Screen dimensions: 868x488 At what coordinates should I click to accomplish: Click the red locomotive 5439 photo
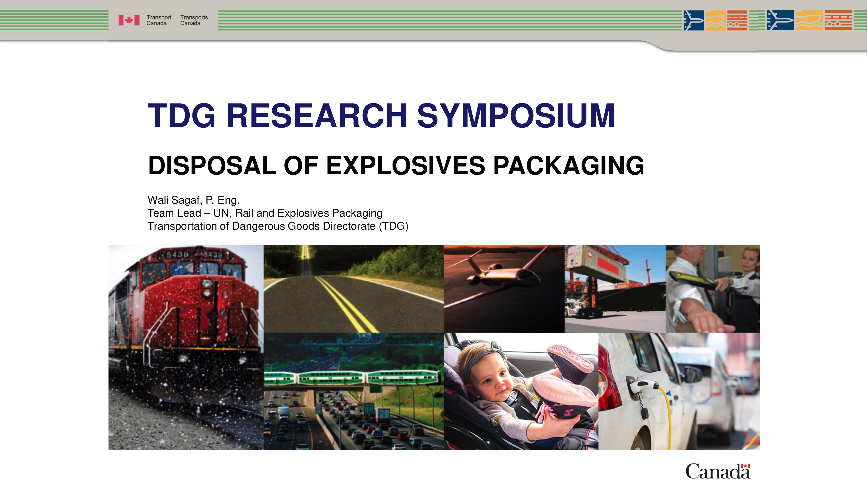[x=186, y=347]
